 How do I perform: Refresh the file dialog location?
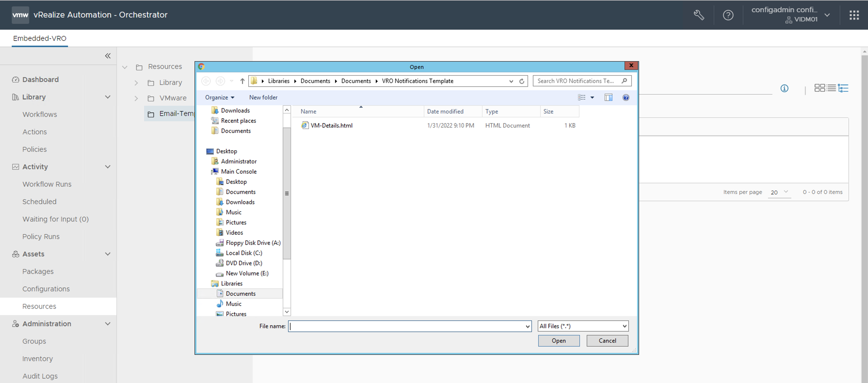pyautogui.click(x=522, y=81)
